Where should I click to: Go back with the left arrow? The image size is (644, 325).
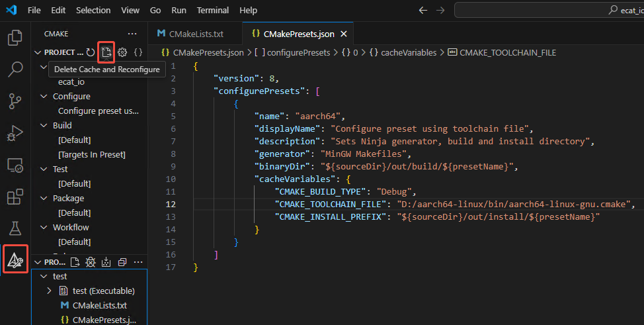[x=423, y=11]
